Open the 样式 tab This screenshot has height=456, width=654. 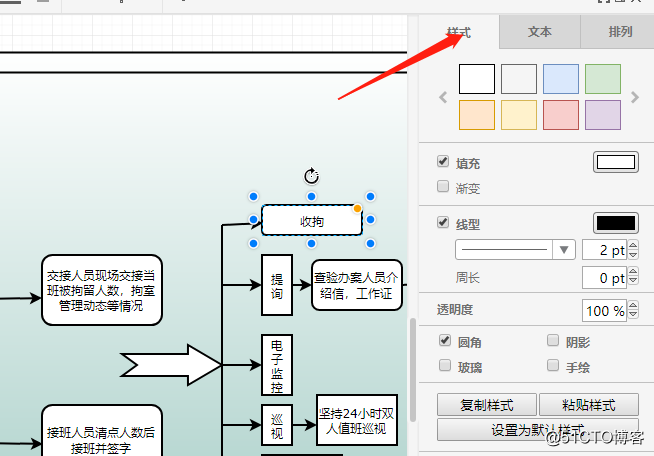[459, 32]
